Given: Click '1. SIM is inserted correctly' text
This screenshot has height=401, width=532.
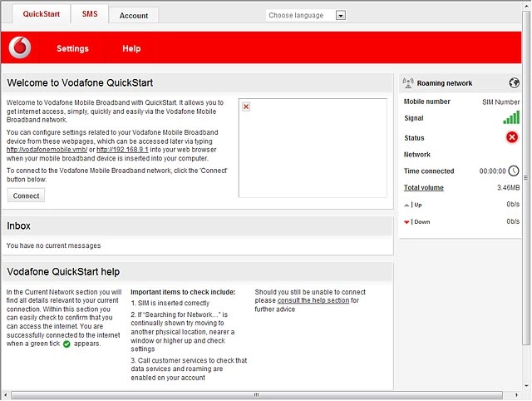Looking at the screenshot, I should pos(170,303).
